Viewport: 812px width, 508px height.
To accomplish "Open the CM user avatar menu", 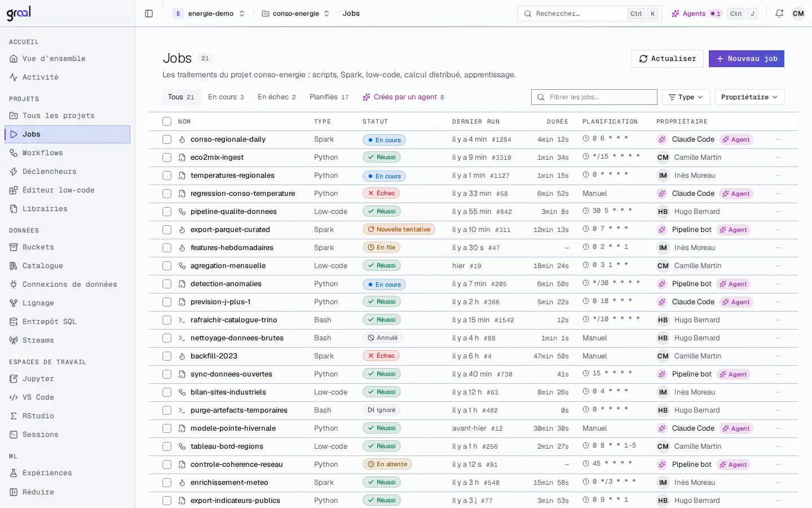I will coord(798,14).
